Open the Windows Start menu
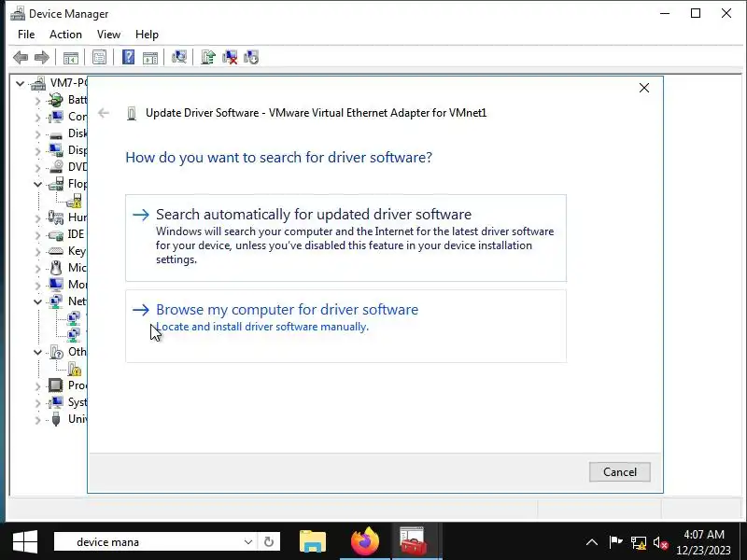Image resolution: width=747 pixels, height=560 pixels. (25, 542)
